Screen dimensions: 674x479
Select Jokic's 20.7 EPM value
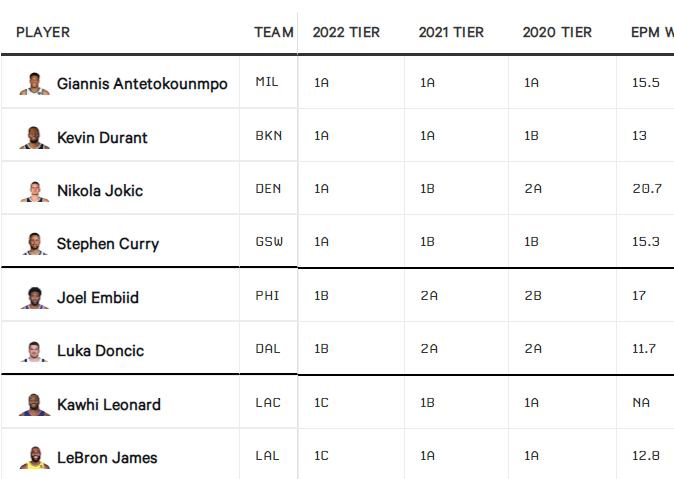(647, 188)
